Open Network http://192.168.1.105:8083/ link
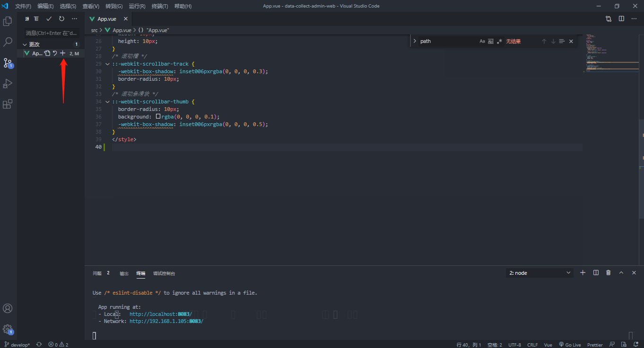This screenshot has height=348, width=644. (x=166, y=321)
